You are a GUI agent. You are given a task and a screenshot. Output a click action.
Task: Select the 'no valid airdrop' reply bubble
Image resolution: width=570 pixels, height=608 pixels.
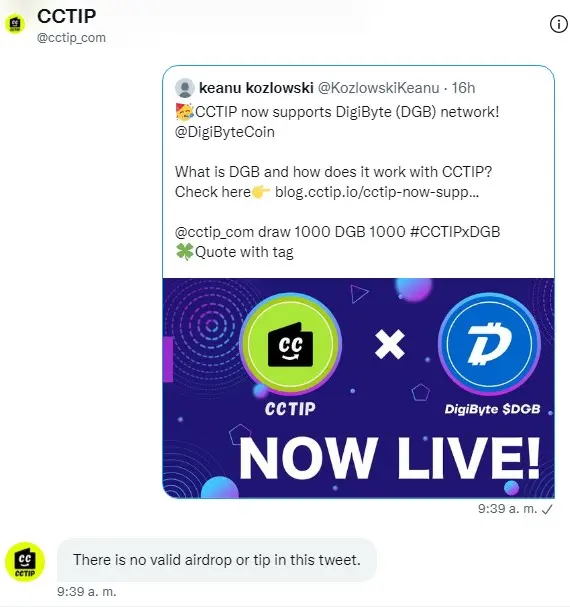[217, 560]
